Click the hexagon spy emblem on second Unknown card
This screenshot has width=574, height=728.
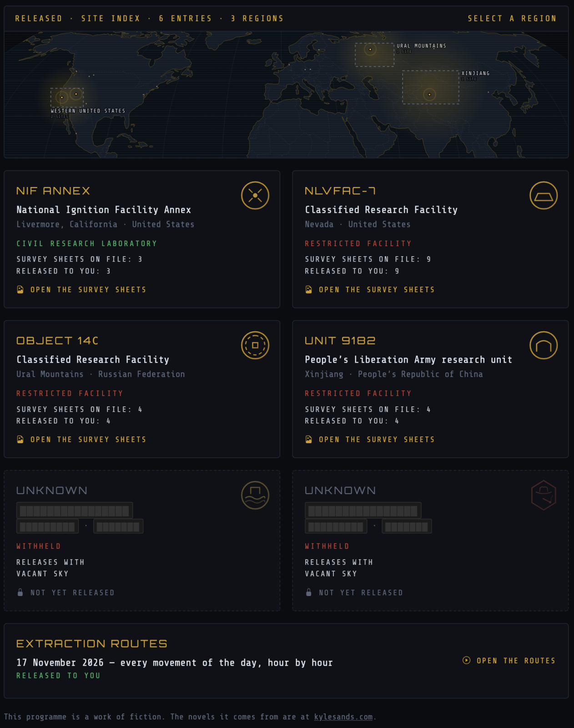point(544,495)
